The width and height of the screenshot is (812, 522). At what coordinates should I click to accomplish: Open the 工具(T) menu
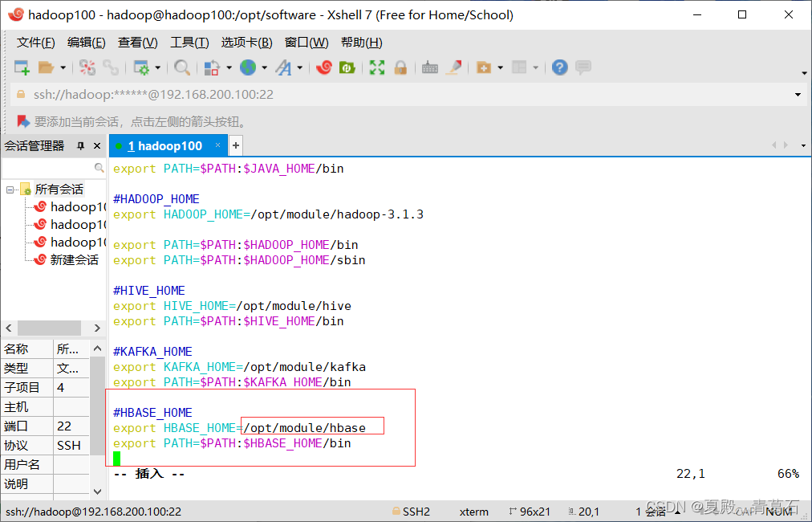189,43
